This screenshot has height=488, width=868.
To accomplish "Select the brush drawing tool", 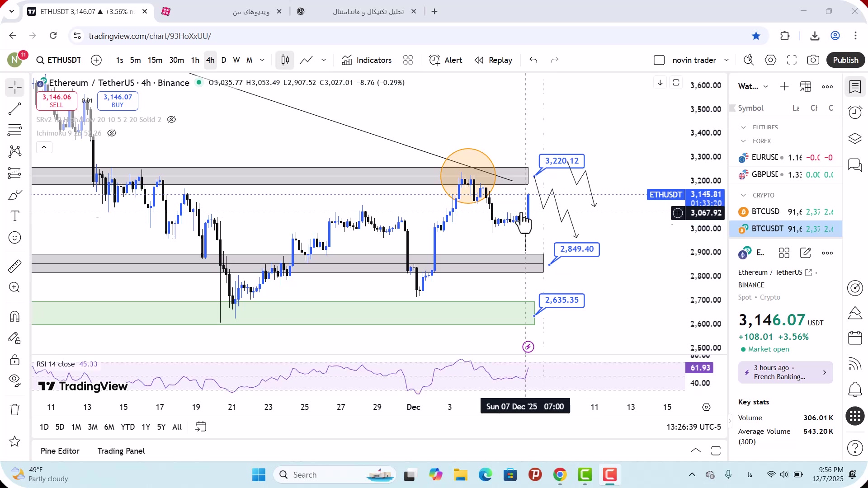I will tap(15, 195).
